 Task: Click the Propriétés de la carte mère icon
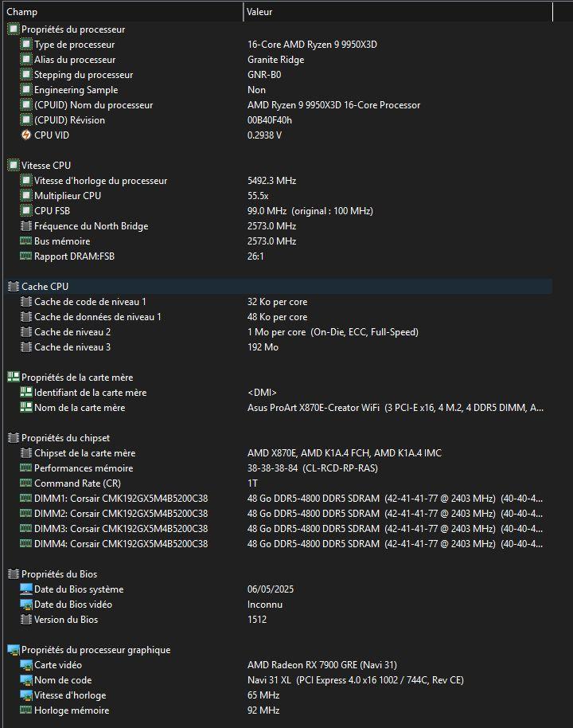(x=14, y=378)
